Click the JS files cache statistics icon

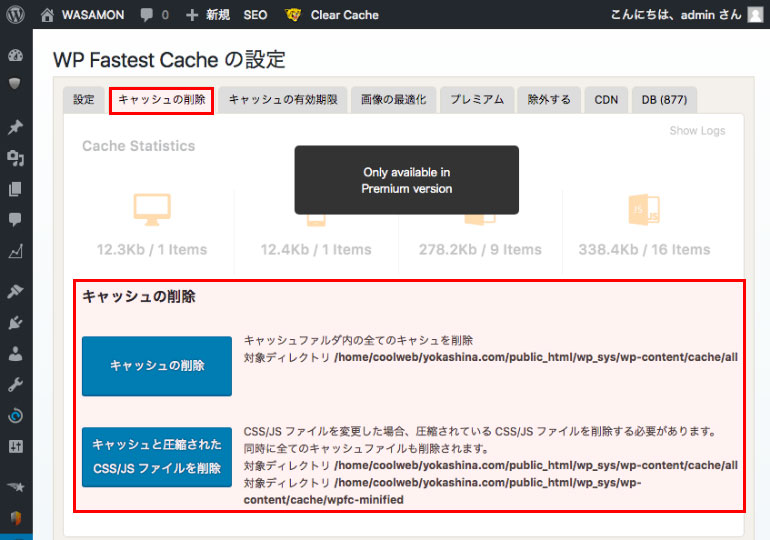[644, 210]
